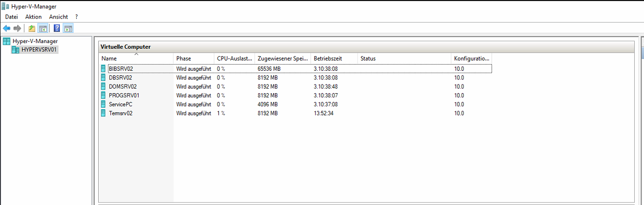Screen dimensions: 644x205
Task: Click the 8192 MB value of DOMSRV02
Action: [268, 86]
